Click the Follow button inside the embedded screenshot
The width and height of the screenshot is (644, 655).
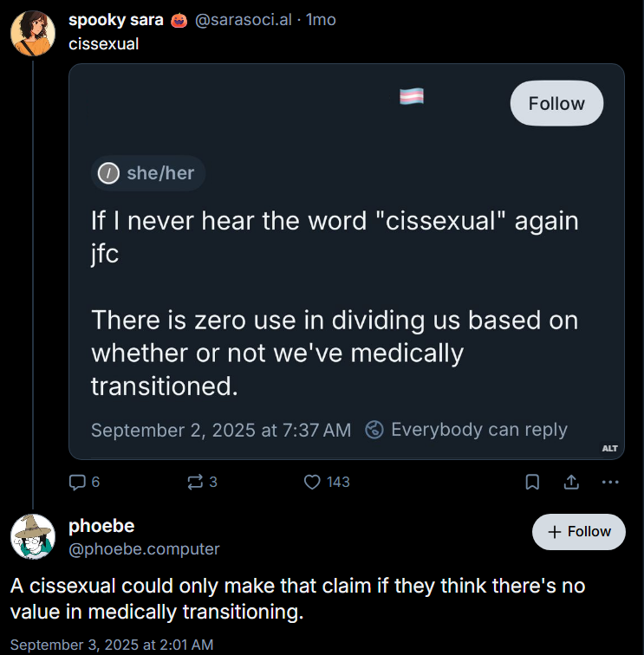pos(556,104)
